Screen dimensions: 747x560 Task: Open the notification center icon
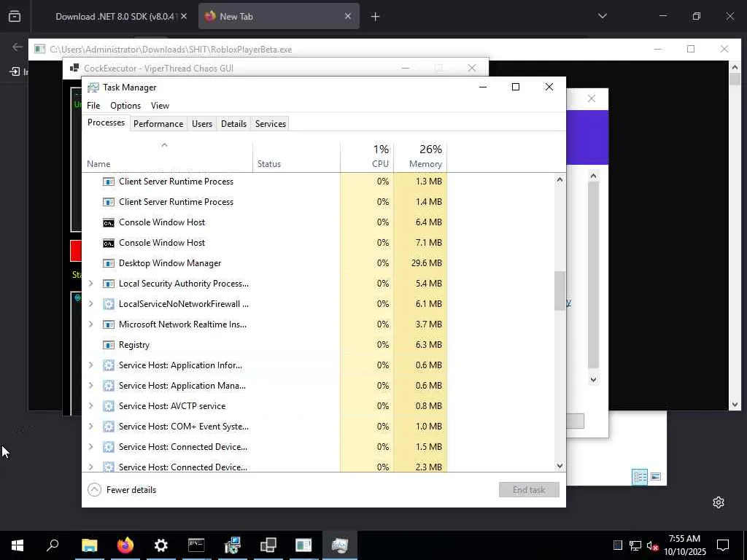click(x=723, y=545)
